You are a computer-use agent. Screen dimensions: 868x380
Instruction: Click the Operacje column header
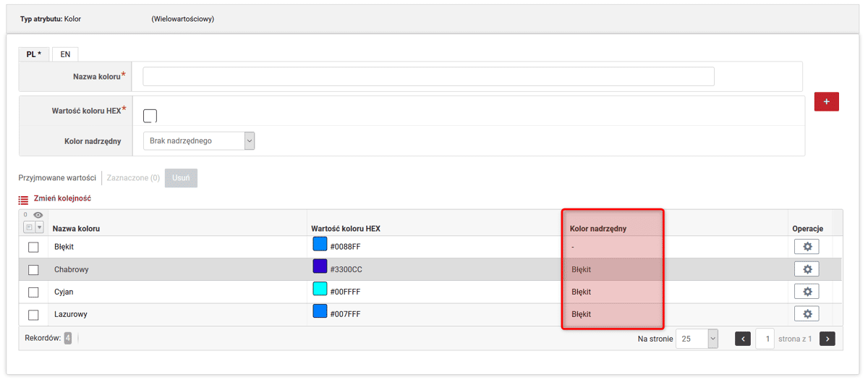(807, 229)
